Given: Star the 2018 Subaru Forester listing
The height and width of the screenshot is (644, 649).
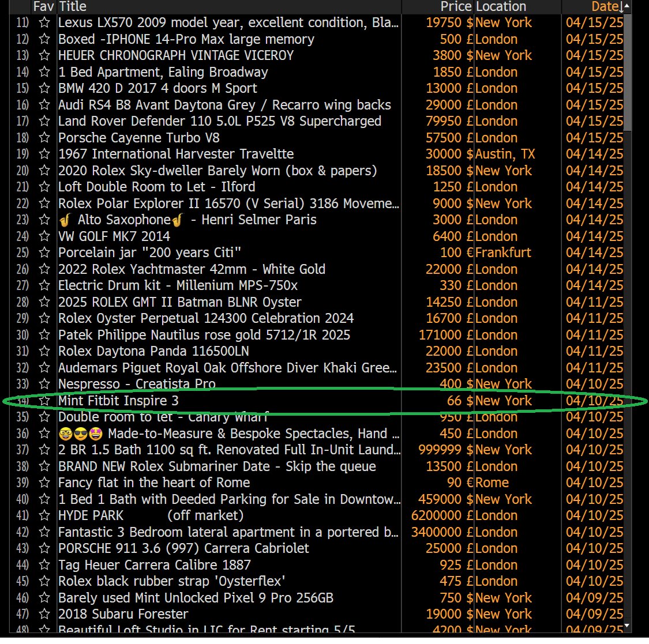Looking at the screenshot, I should click(44, 614).
